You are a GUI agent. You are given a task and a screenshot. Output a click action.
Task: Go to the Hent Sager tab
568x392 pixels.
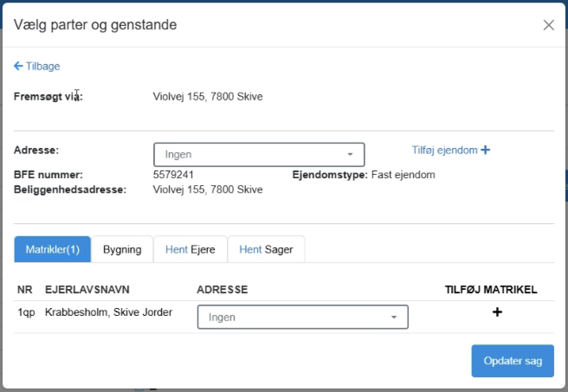(266, 250)
